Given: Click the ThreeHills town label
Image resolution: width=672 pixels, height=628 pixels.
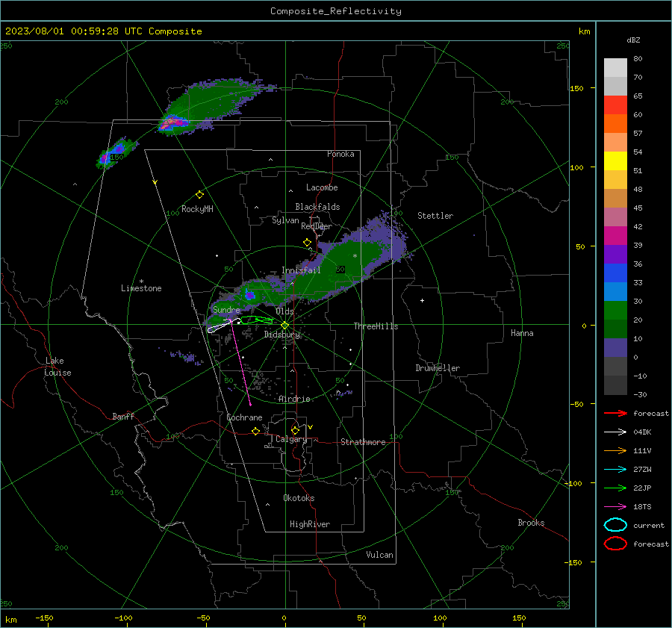Looking at the screenshot, I should [376, 326].
